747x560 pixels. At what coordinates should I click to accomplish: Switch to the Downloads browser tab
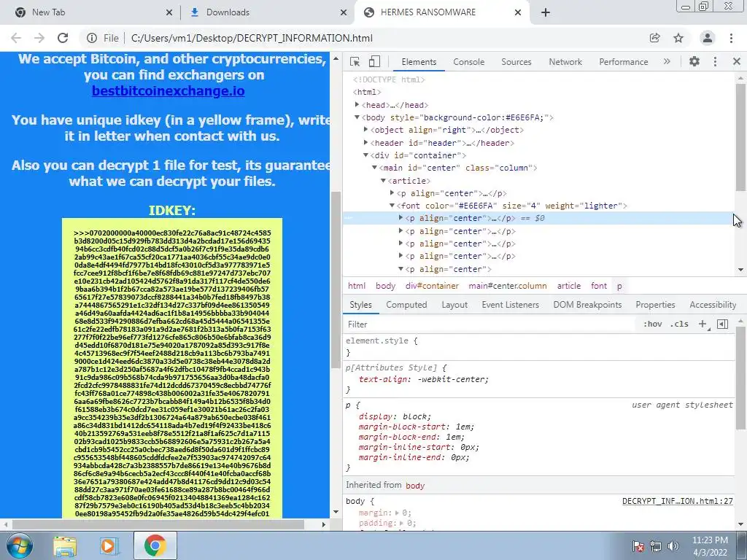(x=267, y=12)
